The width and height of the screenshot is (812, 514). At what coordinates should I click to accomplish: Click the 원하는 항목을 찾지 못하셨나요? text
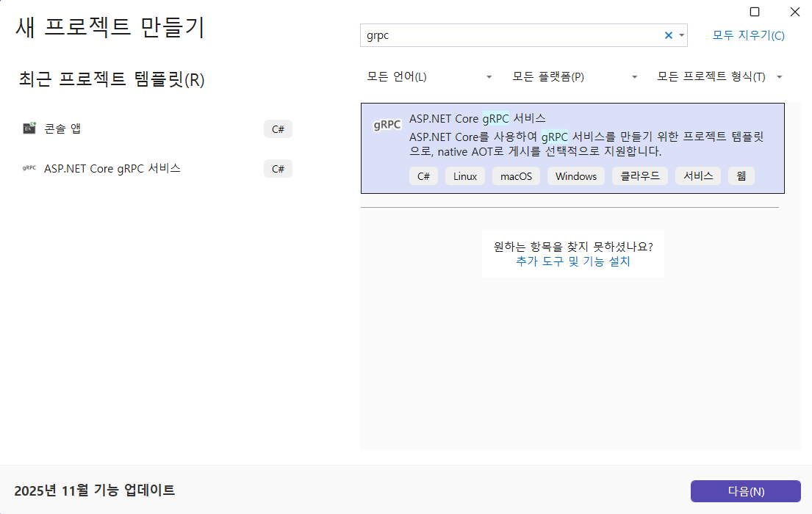(573, 247)
